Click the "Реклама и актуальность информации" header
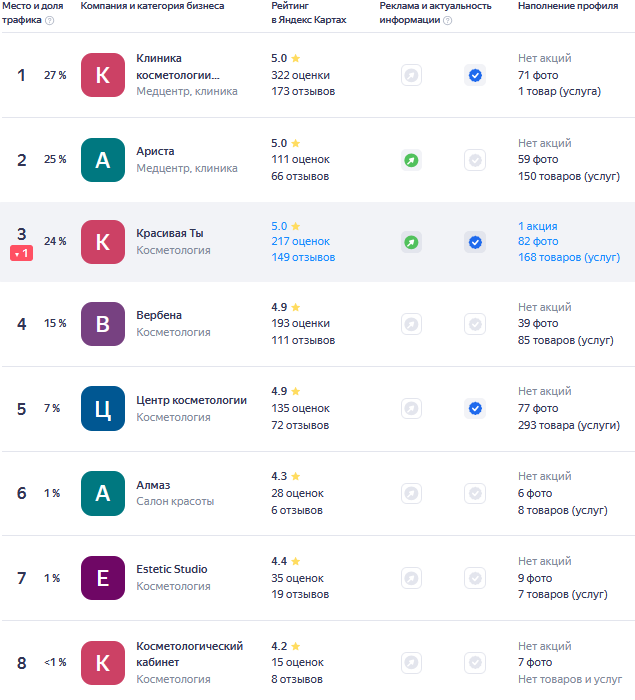The image size is (635, 700). click(x=435, y=13)
